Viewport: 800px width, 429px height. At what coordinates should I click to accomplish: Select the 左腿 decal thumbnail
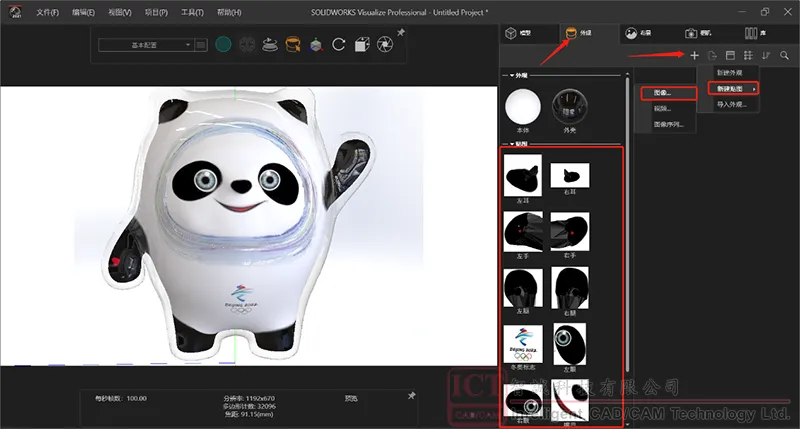coord(523,288)
